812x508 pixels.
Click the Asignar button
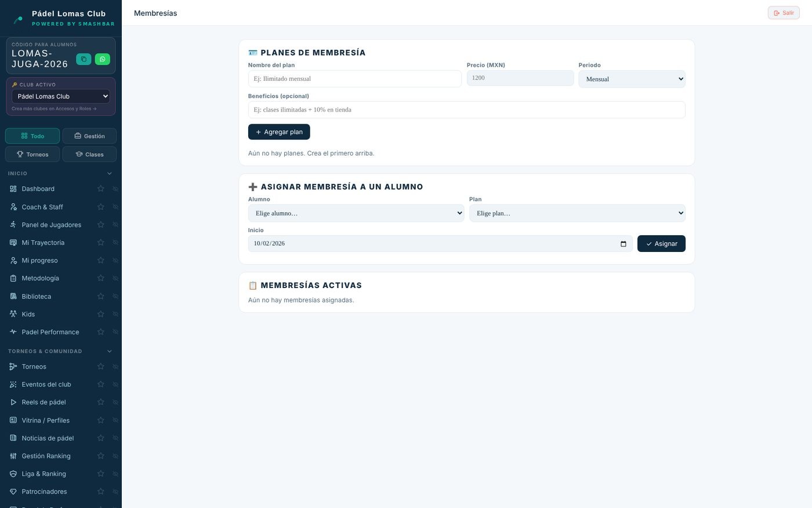click(x=661, y=244)
